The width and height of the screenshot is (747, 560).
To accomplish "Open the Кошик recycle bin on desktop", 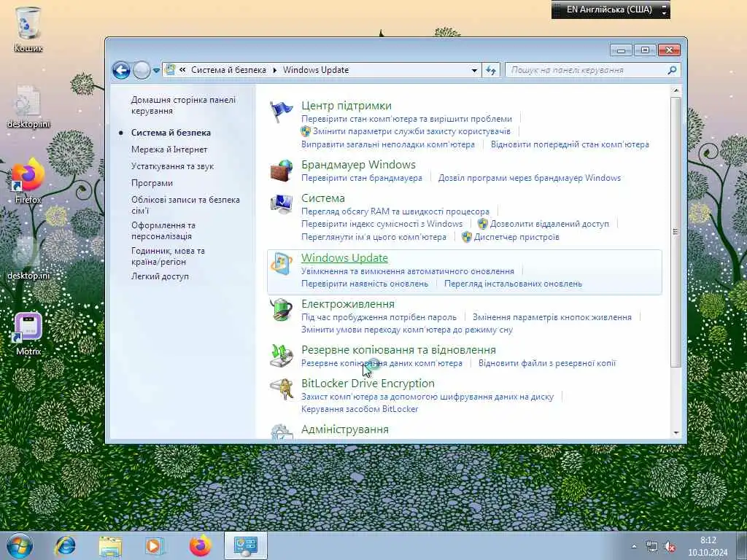I will point(28,28).
